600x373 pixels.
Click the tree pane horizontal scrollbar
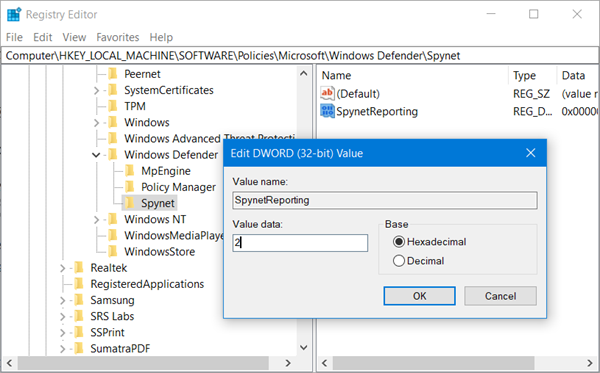(149, 363)
